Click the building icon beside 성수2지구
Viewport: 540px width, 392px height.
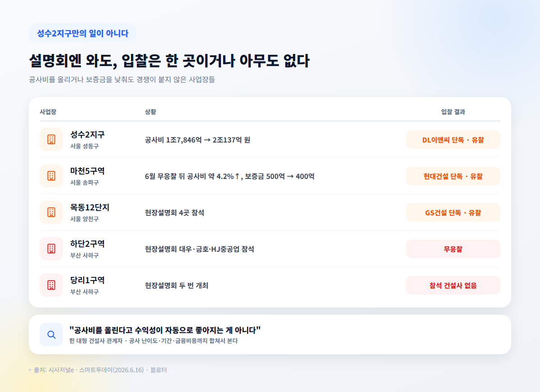point(51,139)
